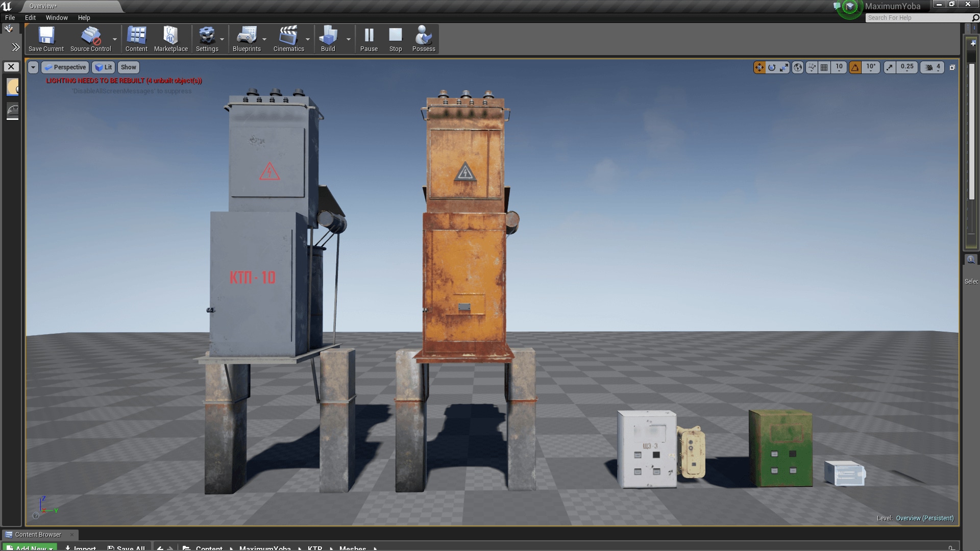Toggle world/local transform coordinate system

797,67
